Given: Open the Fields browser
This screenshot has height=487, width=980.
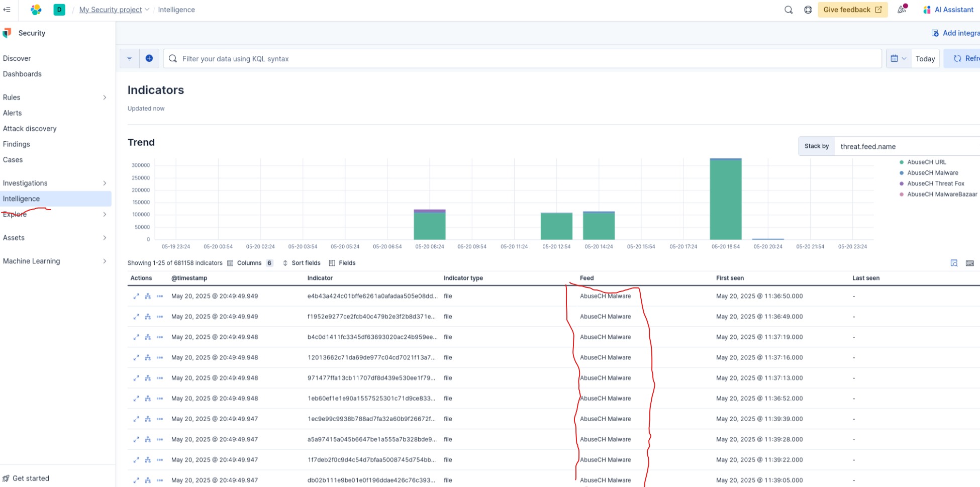Looking at the screenshot, I should point(342,263).
